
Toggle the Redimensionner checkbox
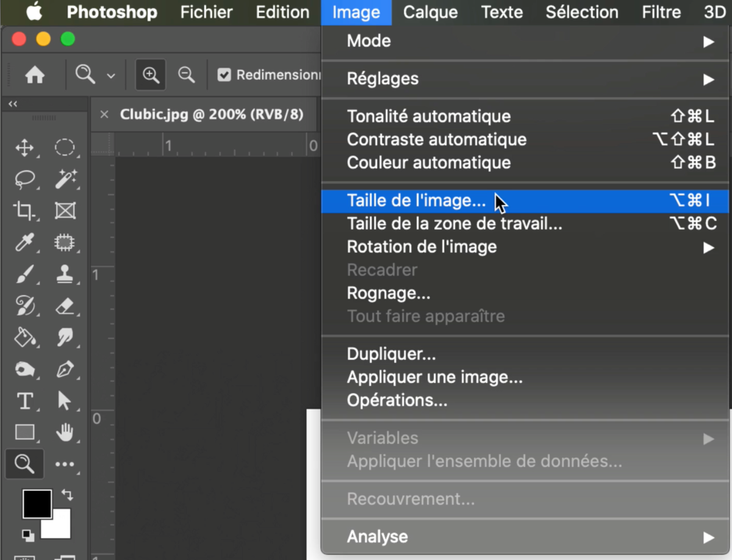224,75
